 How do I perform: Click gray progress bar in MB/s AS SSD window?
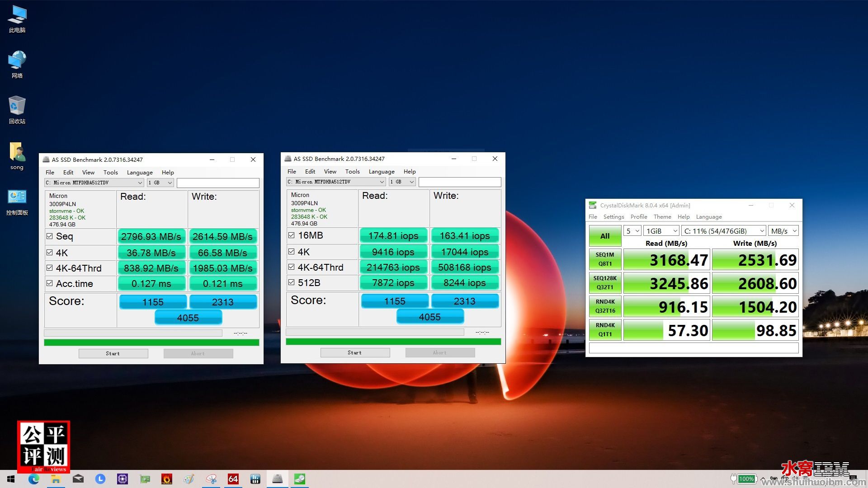click(x=133, y=333)
